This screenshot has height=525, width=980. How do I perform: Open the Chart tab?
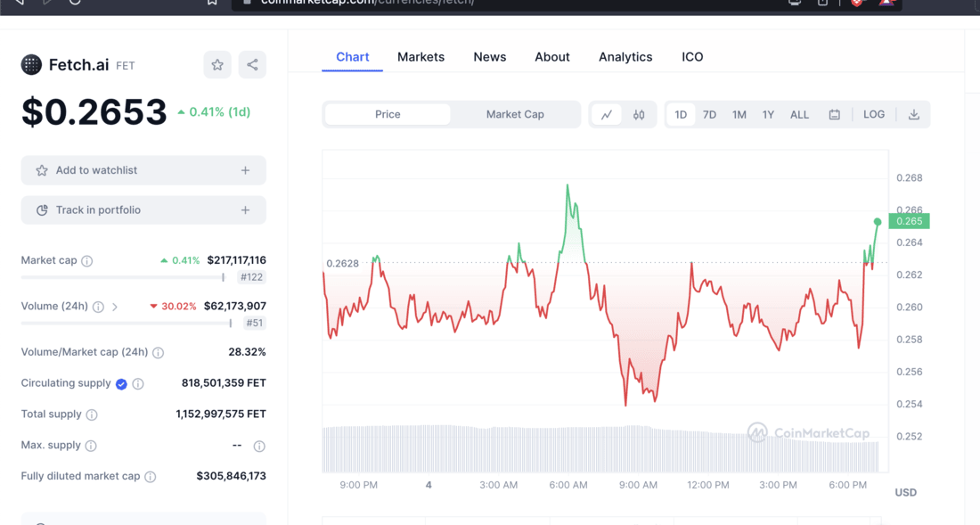[353, 57]
